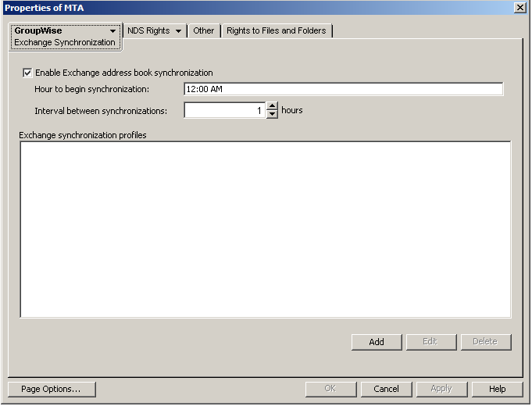This screenshot has width=532, height=406.
Task: Decrease synchronization interval with down arrow
Action: click(272, 114)
